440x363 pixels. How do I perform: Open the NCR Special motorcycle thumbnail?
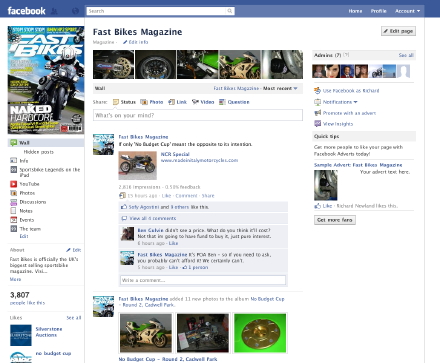(x=138, y=165)
